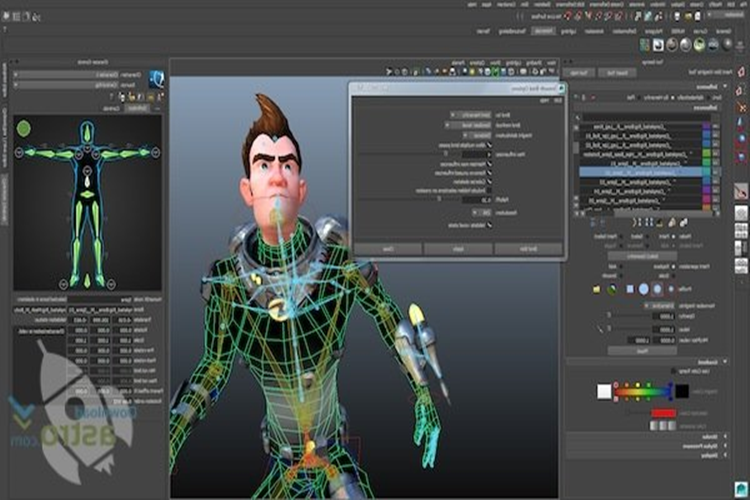750x500 pixels.
Task: Click the white square shelf icon
Action: (658, 45)
